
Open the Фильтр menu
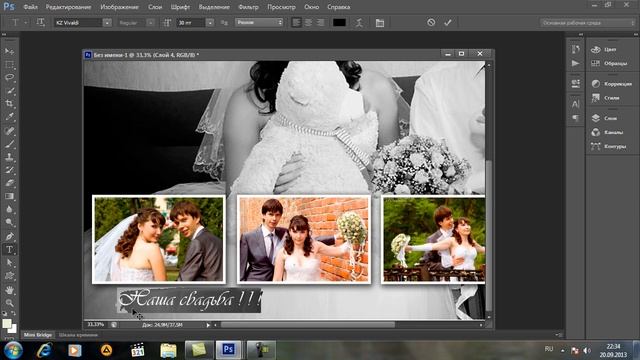[x=248, y=7]
